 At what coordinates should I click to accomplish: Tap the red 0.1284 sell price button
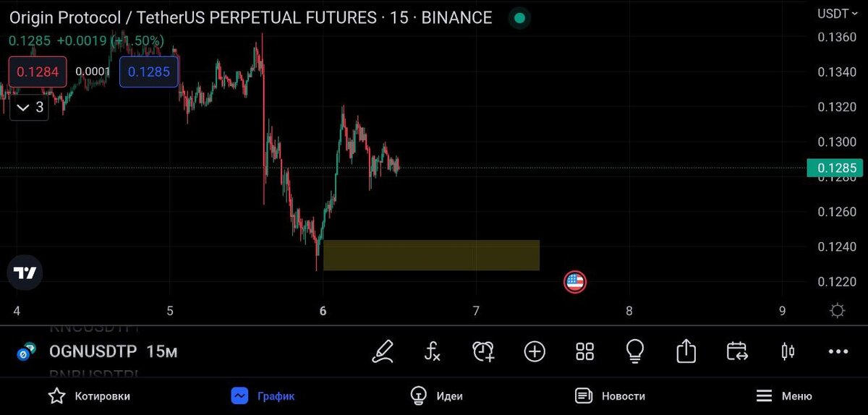(x=38, y=72)
